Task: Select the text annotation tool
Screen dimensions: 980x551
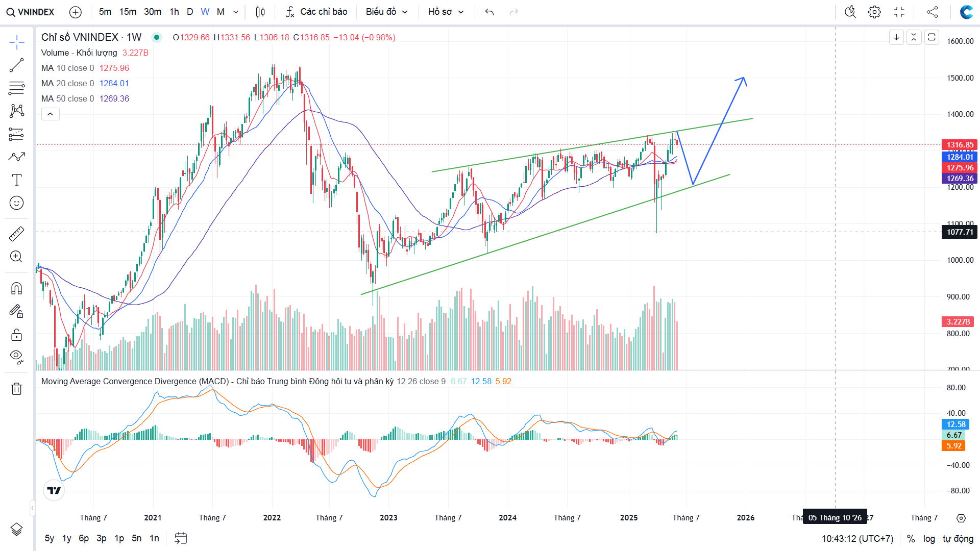Action: click(16, 180)
